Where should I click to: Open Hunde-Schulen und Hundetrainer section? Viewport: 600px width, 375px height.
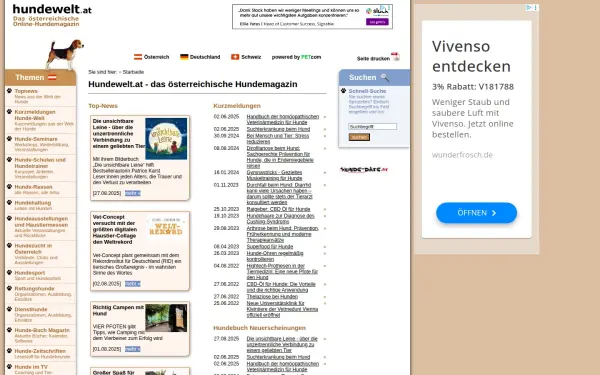coord(40,163)
